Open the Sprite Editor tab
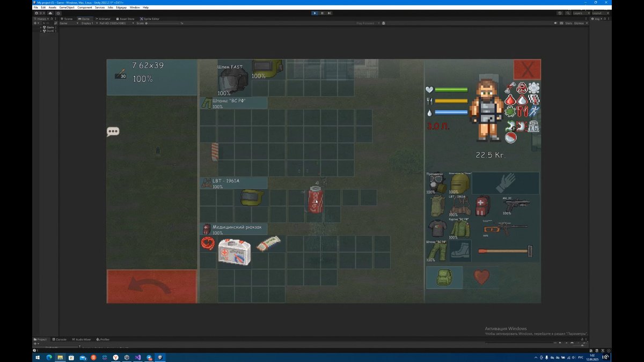 pyautogui.click(x=150, y=19)
